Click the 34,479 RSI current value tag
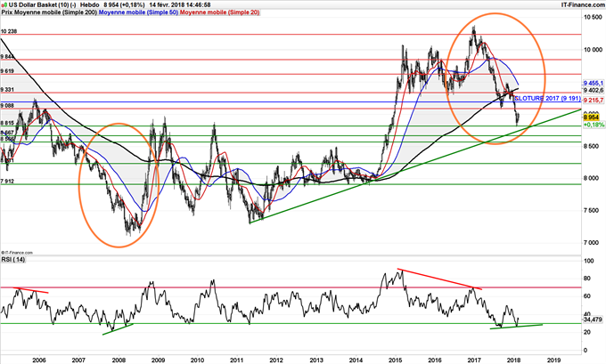Image resolution: width=606 pixels, height=364 pixels. click(592, 320)
